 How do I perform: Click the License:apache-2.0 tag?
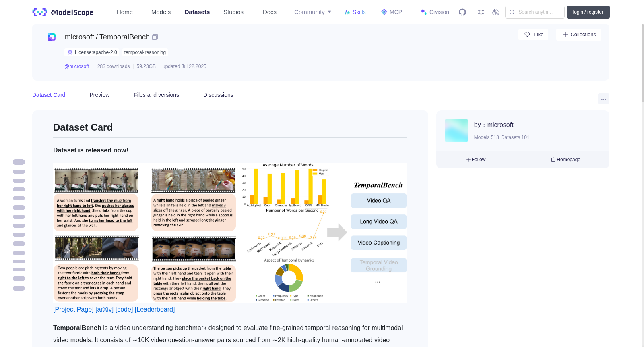[92, 52]
